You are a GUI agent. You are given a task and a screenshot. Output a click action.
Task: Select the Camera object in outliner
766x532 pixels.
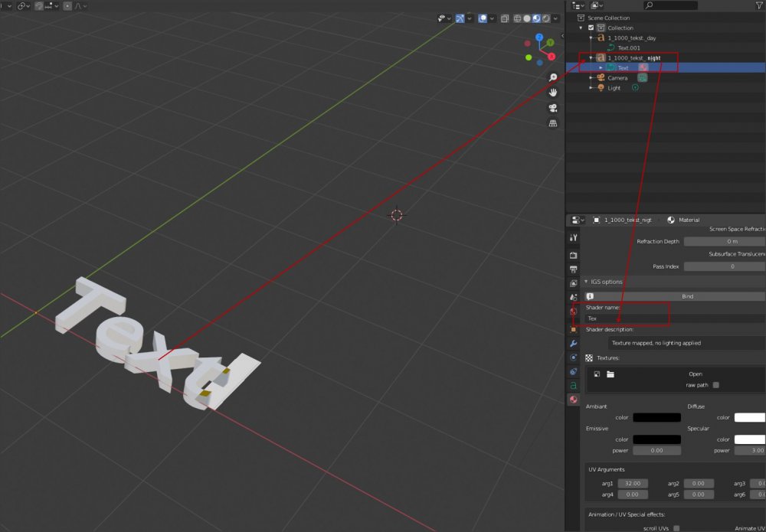(x=617, y=77)
